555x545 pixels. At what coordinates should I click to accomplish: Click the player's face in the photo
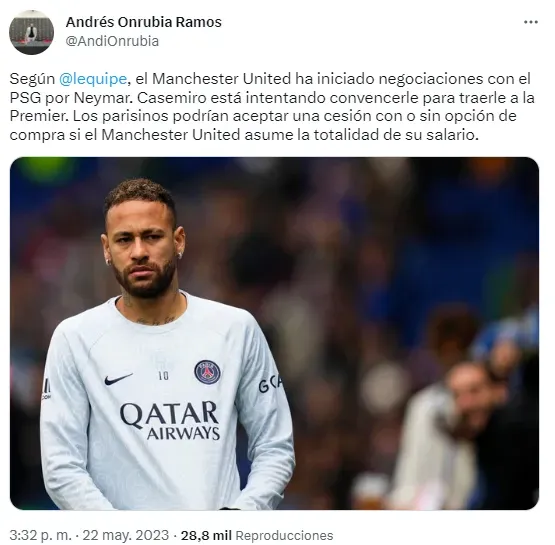[x=143, y=248]
